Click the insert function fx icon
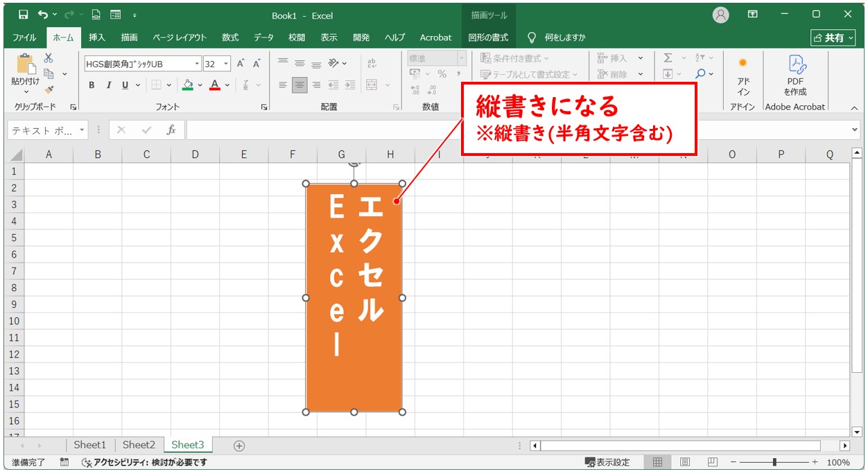 click(171, 130)
